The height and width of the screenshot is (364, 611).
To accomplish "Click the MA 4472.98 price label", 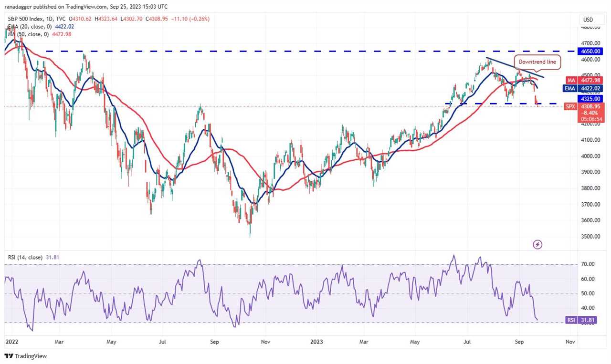I will pos(585,80).
